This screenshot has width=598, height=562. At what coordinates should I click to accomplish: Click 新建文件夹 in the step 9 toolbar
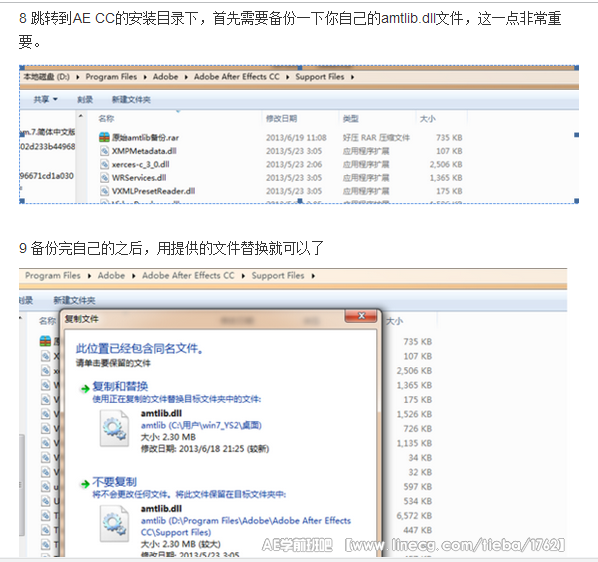coord(74,300)
